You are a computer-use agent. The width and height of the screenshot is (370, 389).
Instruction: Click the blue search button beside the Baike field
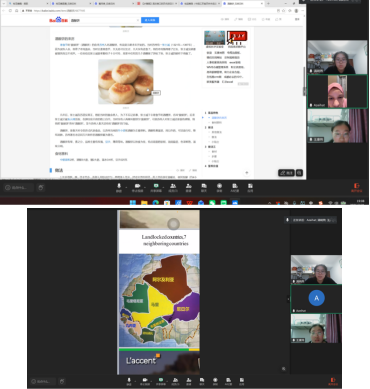pos(150,20)
